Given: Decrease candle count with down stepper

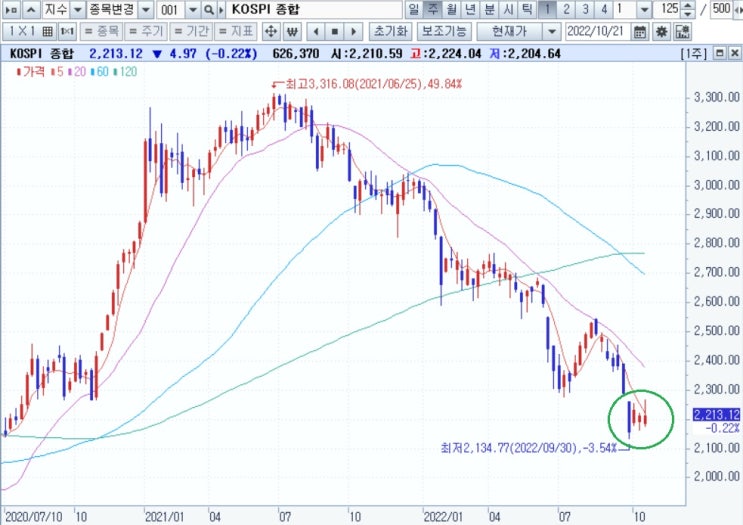Looking at the screenshot, I should pyautogui.click(x=689, y=14).
